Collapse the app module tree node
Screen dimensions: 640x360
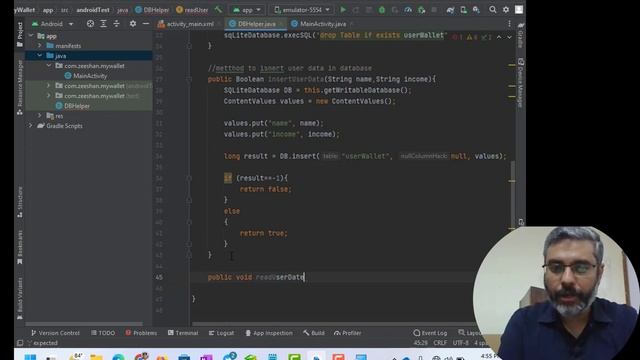point(31,36)
